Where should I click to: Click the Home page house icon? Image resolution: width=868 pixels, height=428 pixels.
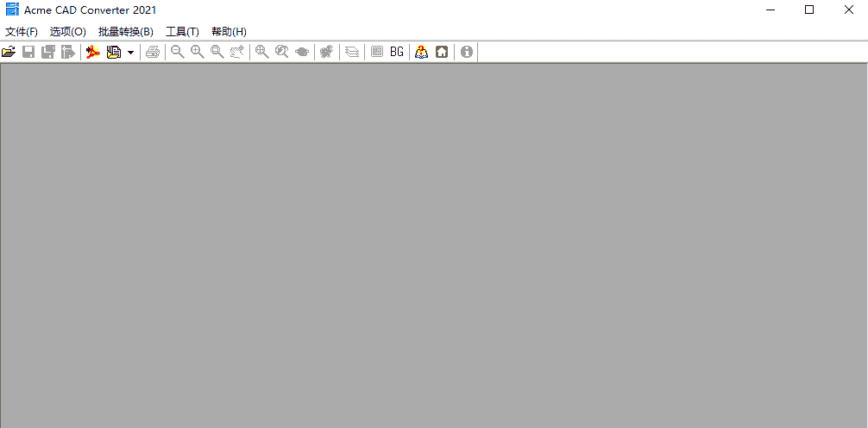coord(442,52)
